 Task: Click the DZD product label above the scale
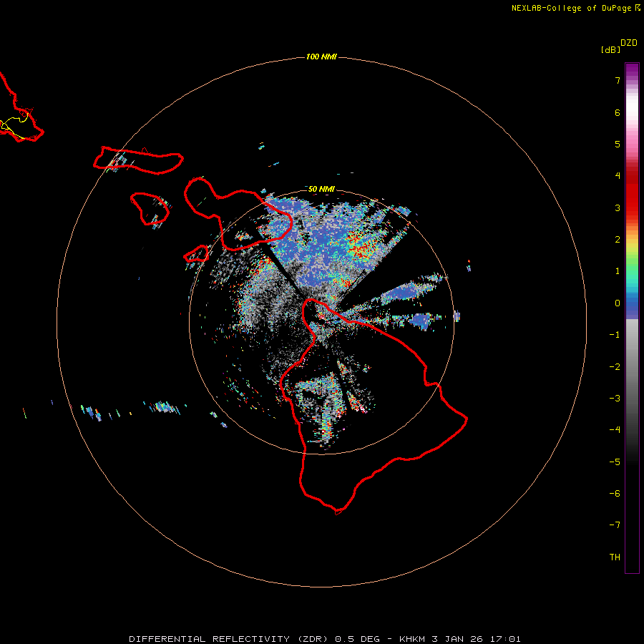pyautogui.click(x=629, y=43)
